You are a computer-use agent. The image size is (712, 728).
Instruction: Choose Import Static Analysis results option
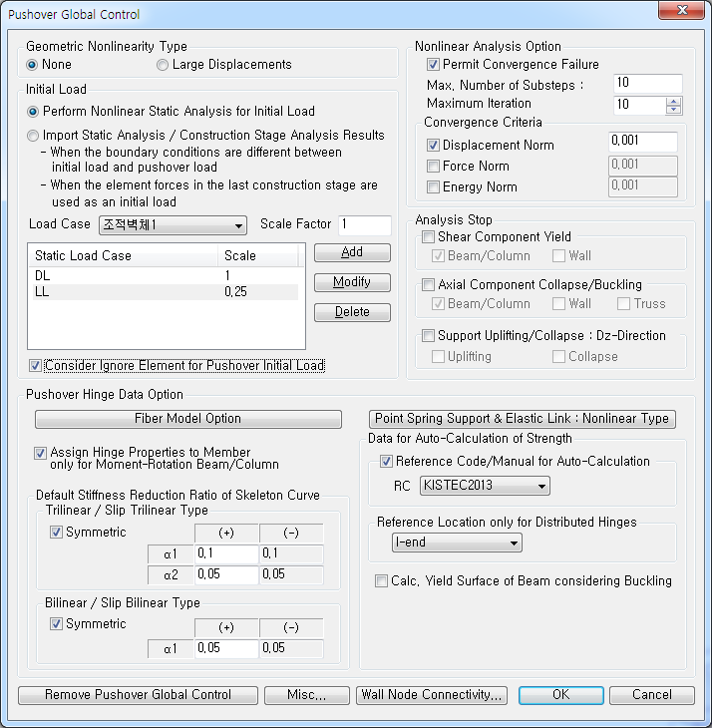[34, 136]
